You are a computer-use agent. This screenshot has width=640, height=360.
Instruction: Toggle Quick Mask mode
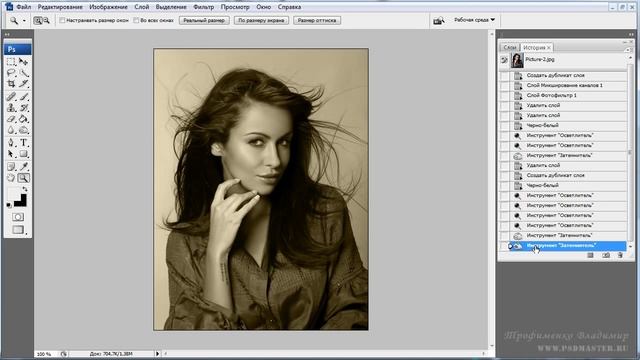[x=18, y=217]
